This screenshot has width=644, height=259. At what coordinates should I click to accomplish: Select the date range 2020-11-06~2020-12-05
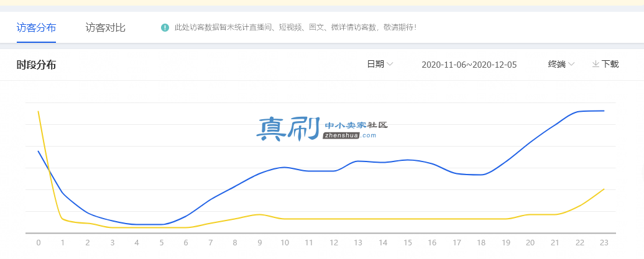[x=469, y=65]
